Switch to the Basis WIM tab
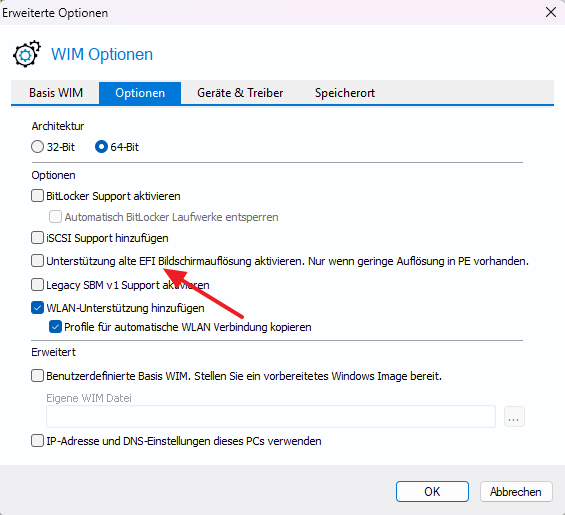Viewport: 565px width, 515px height. click(x=56, y=93)
